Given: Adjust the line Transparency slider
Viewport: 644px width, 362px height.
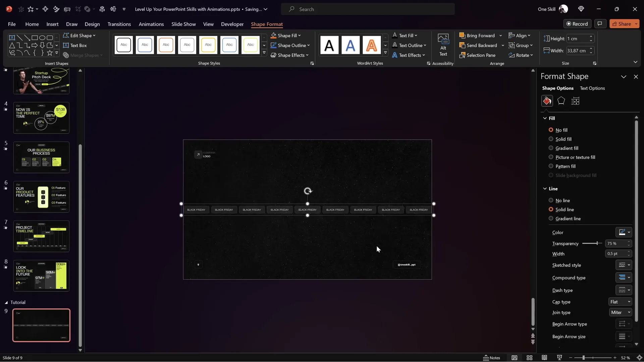Looking at the screenshot, I should tap(597, 243).
